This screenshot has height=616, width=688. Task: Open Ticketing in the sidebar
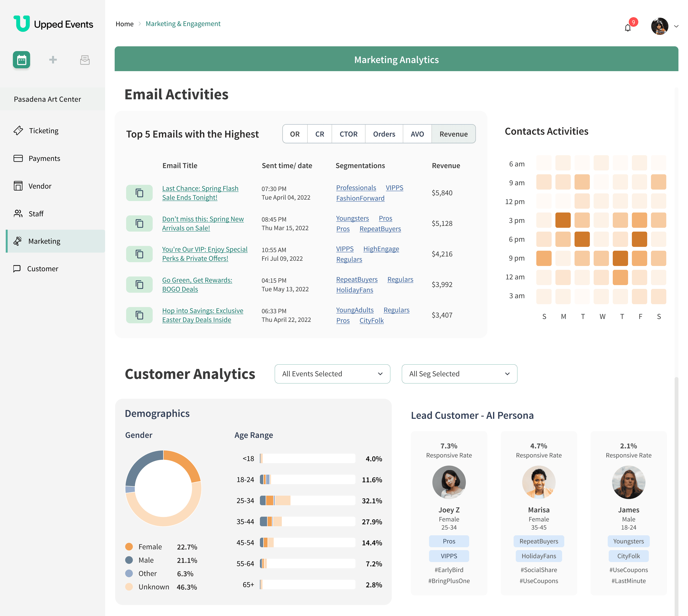(43, 131)
